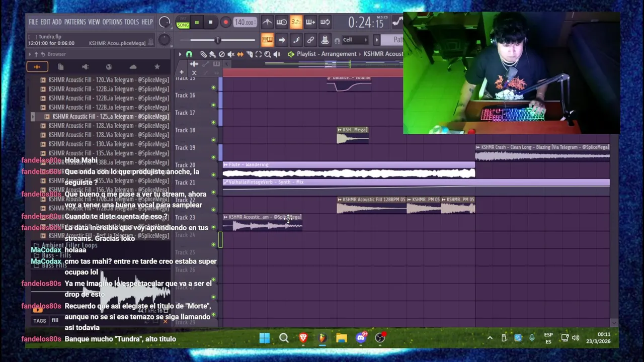The height and width of the screenshot is (362, 644).
Task: Select the Slice tool
Action: pos(249,54)
